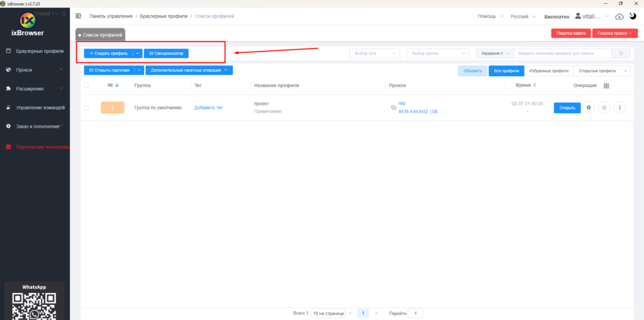644x320 pixels.
Task: Expand the Прокси sidebar menu
Action: (x=35, y=70)
